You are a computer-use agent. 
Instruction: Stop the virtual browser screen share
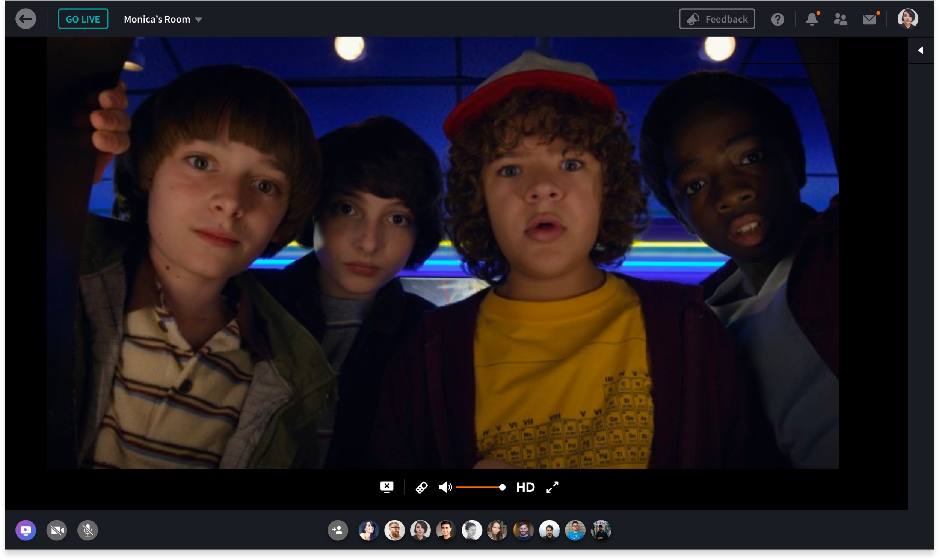click(386, 487)
